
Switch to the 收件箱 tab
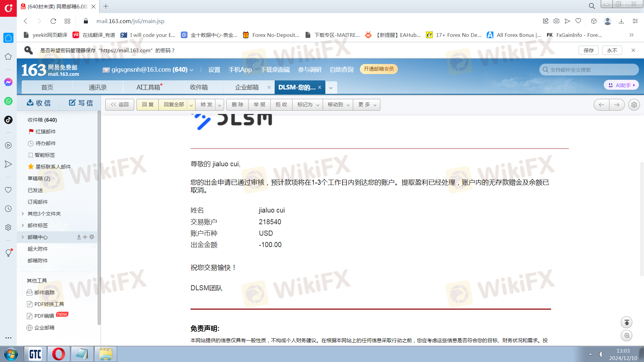199,87
